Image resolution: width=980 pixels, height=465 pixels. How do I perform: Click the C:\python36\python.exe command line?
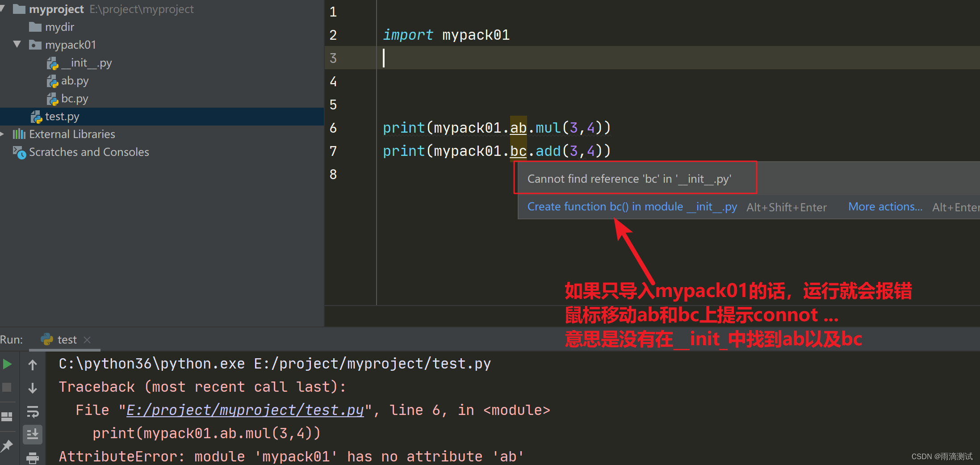point(275,364)
